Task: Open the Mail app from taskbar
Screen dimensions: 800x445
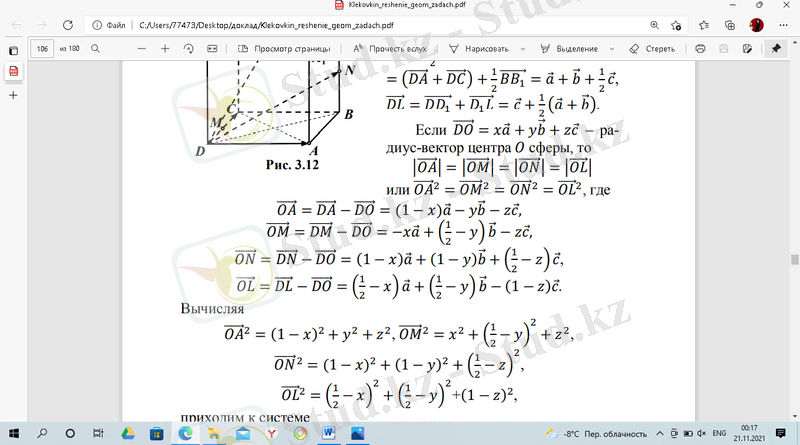Action: point(243,433)
